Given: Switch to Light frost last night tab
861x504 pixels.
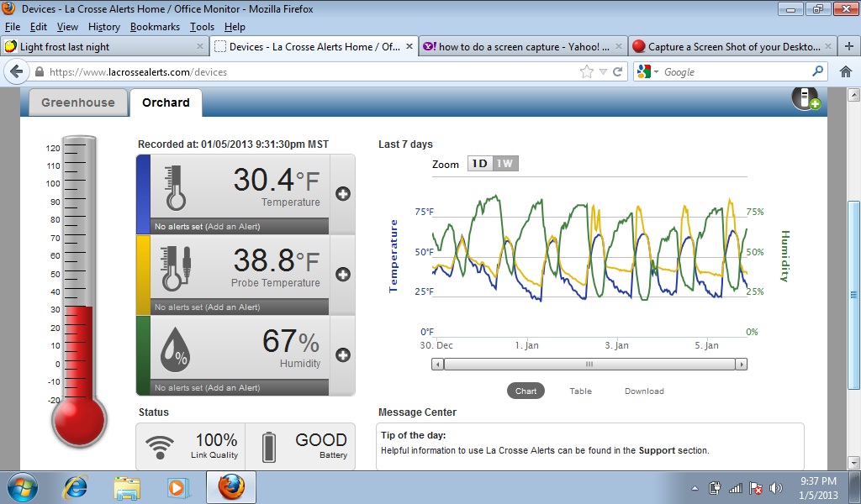Looking at the screenshot, I should [x=104, y=46].
